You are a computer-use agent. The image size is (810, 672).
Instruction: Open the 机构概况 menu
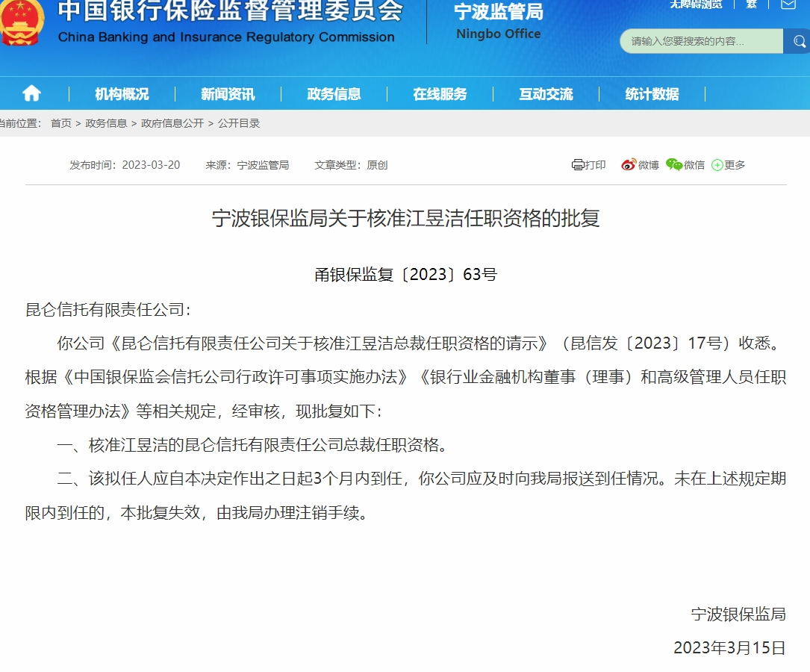click(x=122, y=94)
